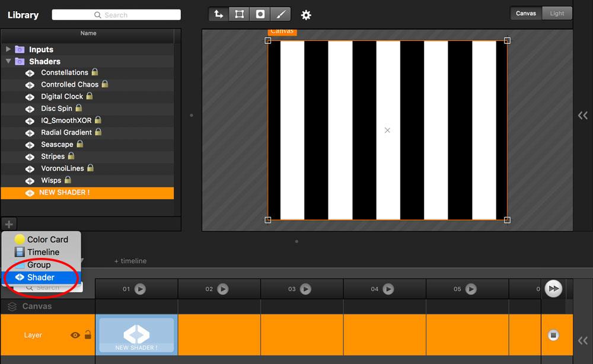Select the transform arrow tool in toolbar
The height and width of the screenshot is (364, 593).
[219, 14]
